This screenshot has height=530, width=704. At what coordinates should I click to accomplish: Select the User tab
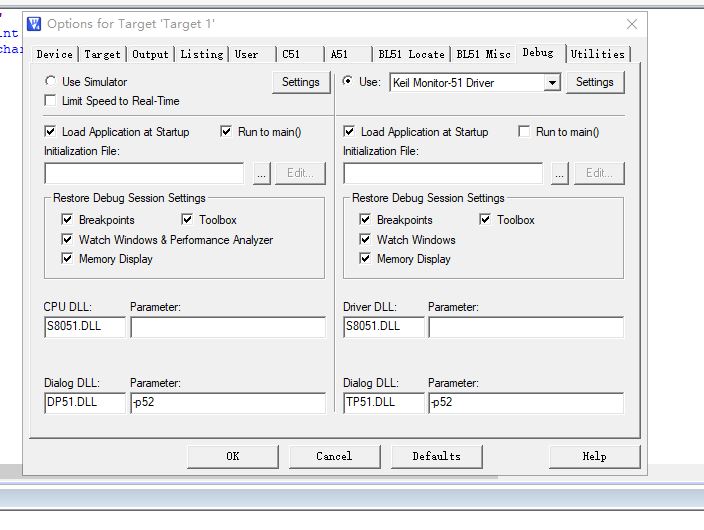(x=253, y=54)
